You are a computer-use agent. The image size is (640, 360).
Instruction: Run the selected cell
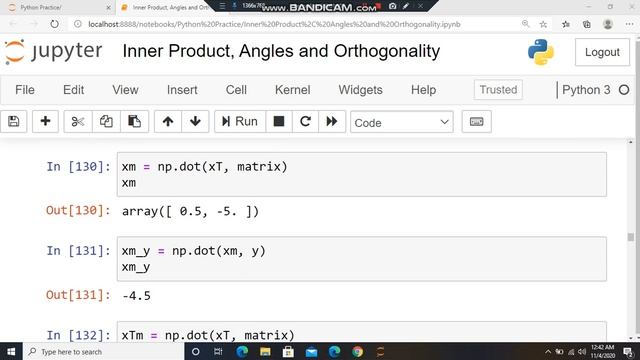click(240, 121)
